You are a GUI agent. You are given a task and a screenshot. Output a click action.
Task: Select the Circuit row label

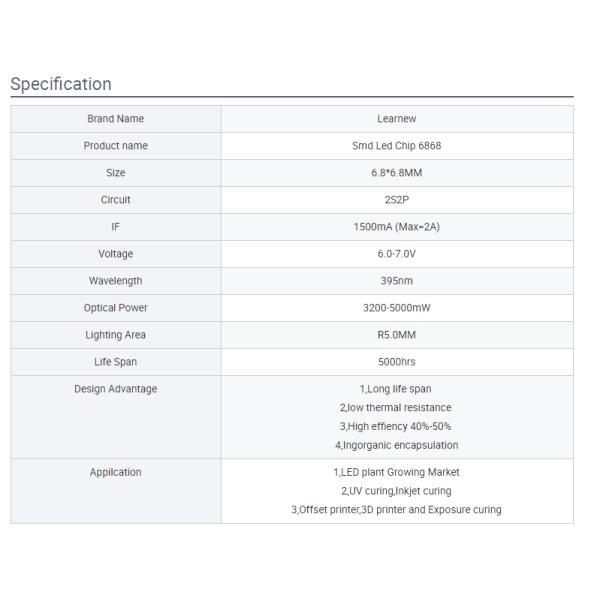point(116,200)
